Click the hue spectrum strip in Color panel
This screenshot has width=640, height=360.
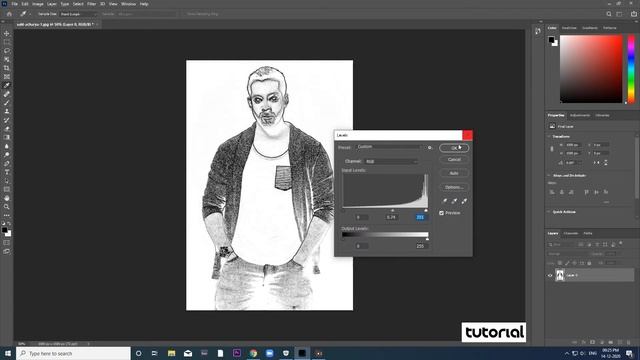631,69
